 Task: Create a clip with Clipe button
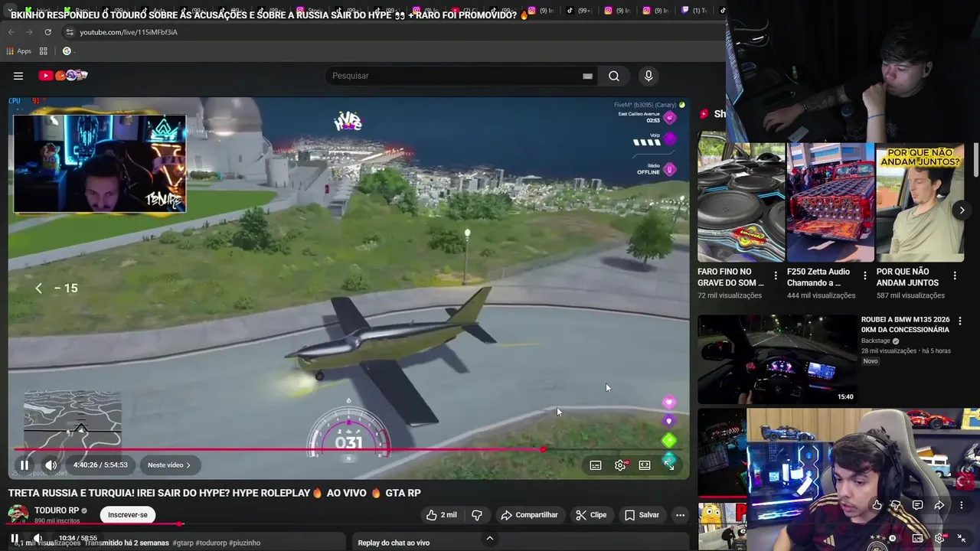pos(591,515)
